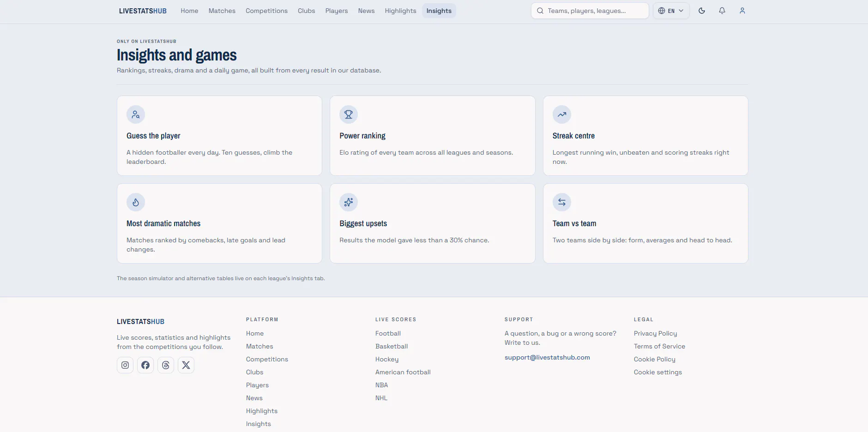Toggle dark mode with moon icon
This screenshot has height=432, width=868.
[702, 11]
